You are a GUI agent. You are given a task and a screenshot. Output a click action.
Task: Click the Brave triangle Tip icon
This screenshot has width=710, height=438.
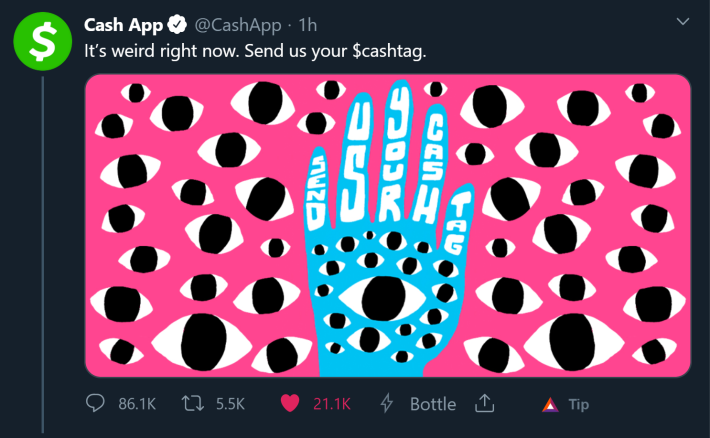point(550,404)
